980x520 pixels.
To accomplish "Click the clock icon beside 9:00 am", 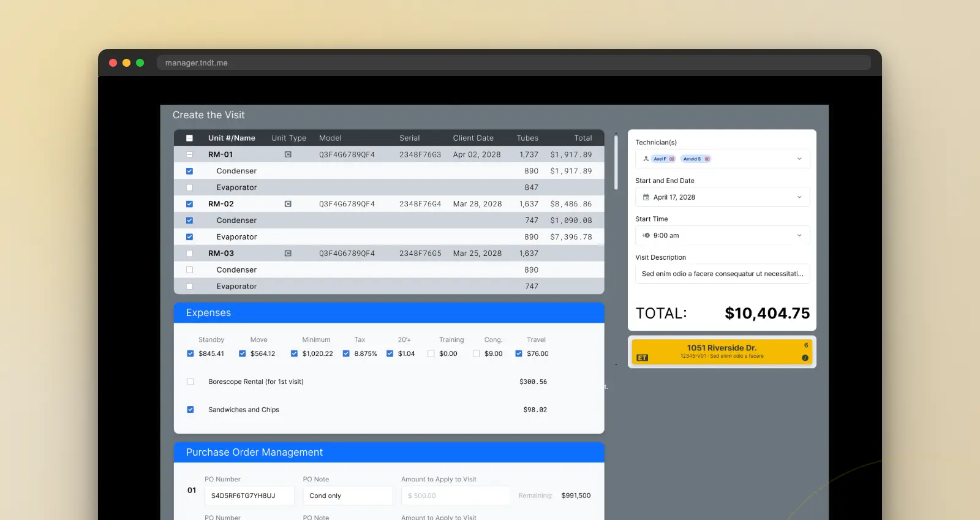I will click(646, 235).
